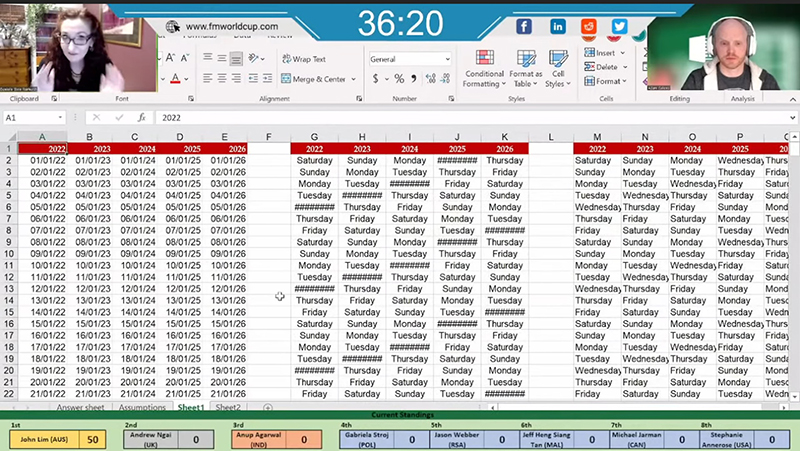The width and height of the screenshot is (800, 451).
Task: Increase the cell indent
Action: [267, 78]
